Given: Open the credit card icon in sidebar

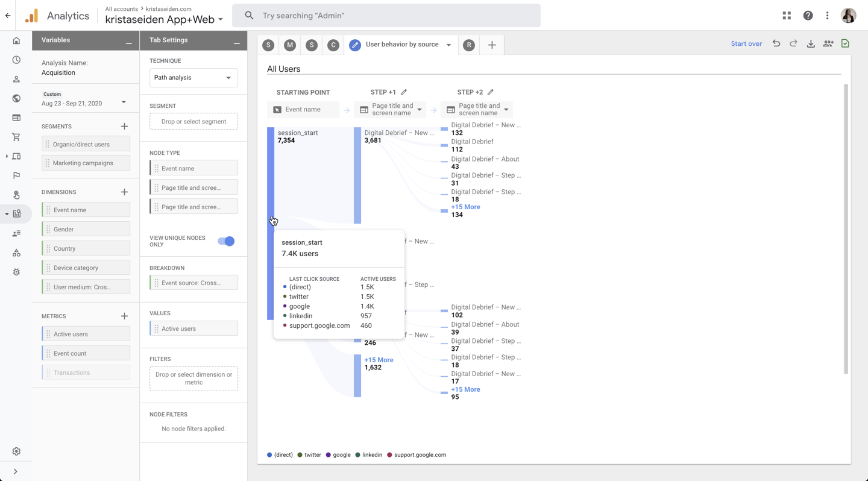Looking at the screenshot, I should pyautogui.click(x=16, y=118).
